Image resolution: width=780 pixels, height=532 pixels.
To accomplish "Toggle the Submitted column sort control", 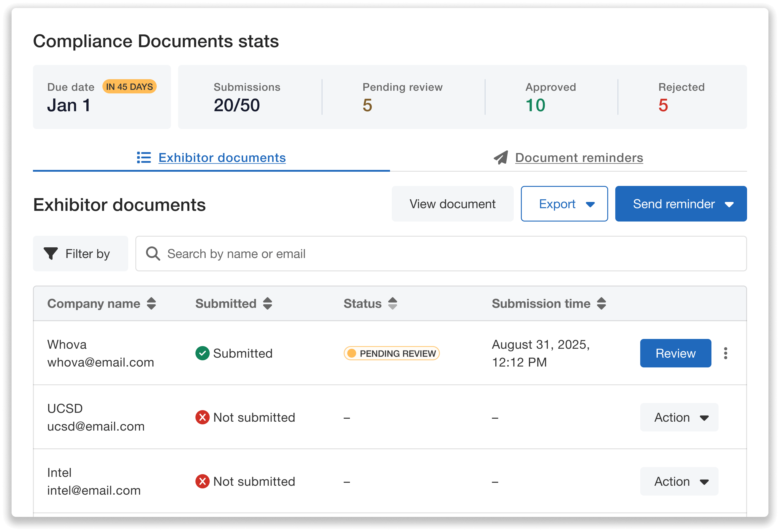I will coord(267,304).
